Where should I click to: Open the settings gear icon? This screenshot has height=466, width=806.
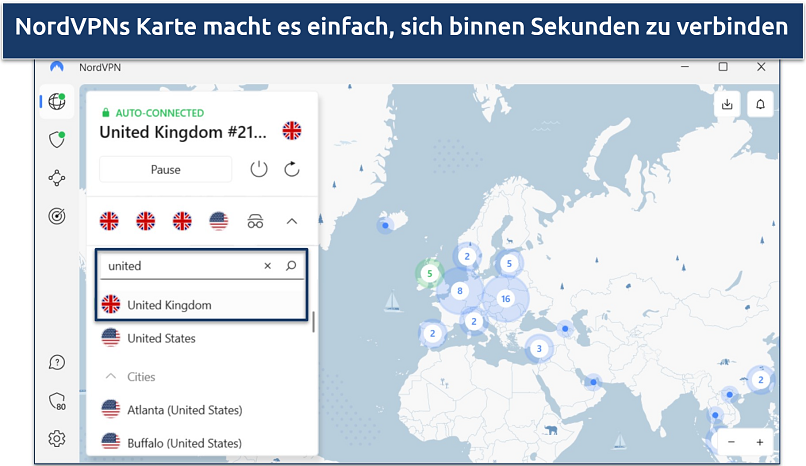(x=57, y=438)
